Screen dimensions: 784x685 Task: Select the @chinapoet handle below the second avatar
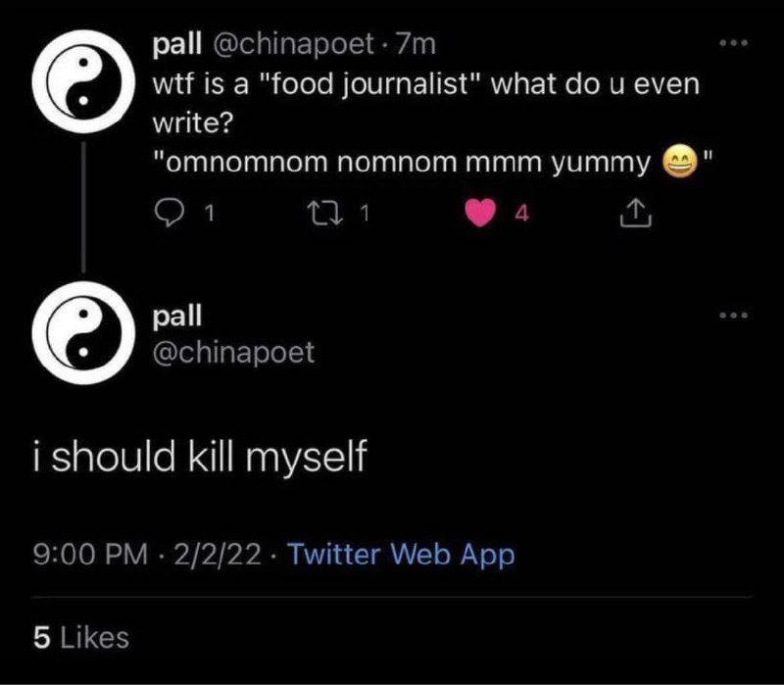235,352
